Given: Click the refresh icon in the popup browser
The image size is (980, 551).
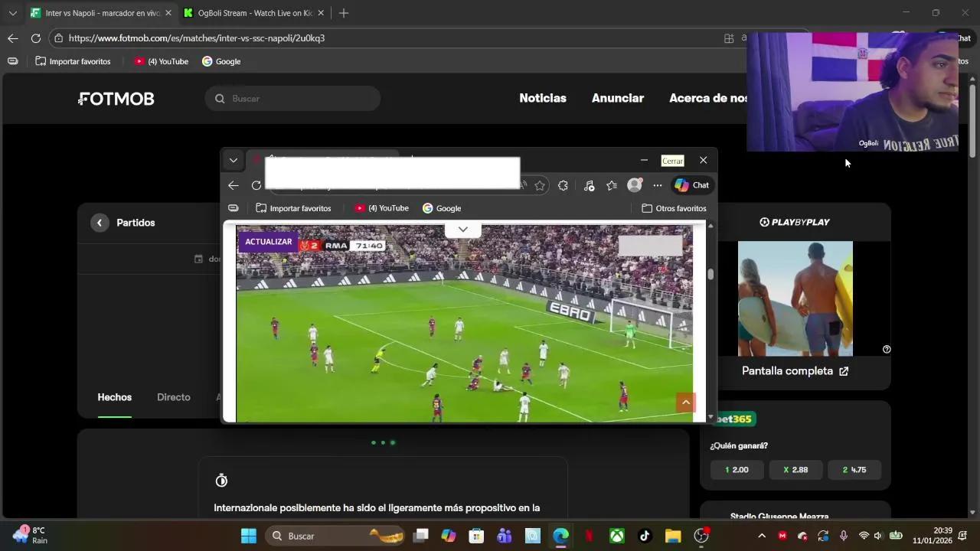Looking at the screenshot, I should pos(256,184).
